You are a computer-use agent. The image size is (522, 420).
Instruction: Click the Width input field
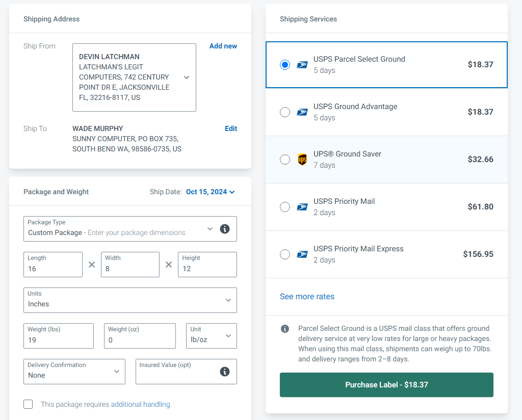coord(130,265)
